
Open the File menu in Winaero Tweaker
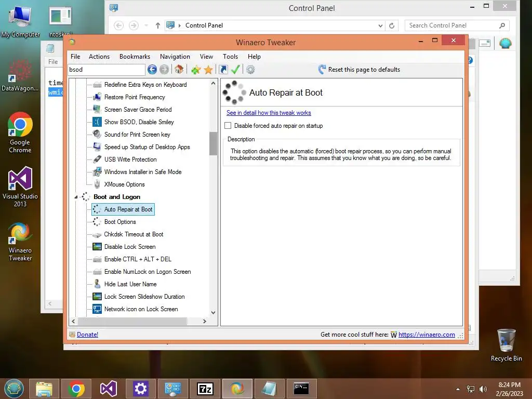[75, 57]
